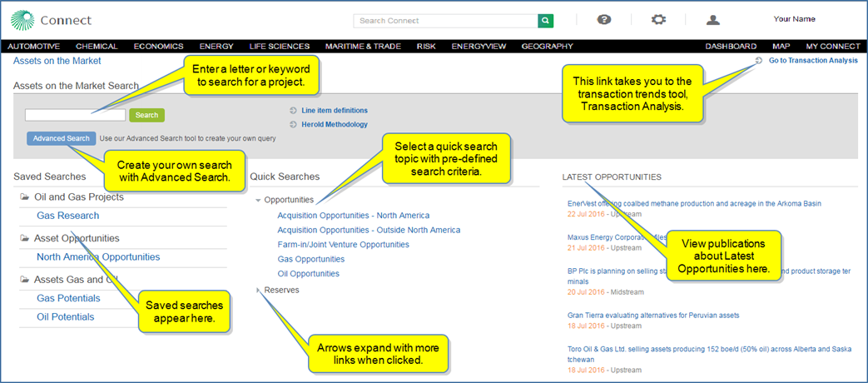
Task: Open the North America Opportunities saved search
Action: click(x=98, y=256)
